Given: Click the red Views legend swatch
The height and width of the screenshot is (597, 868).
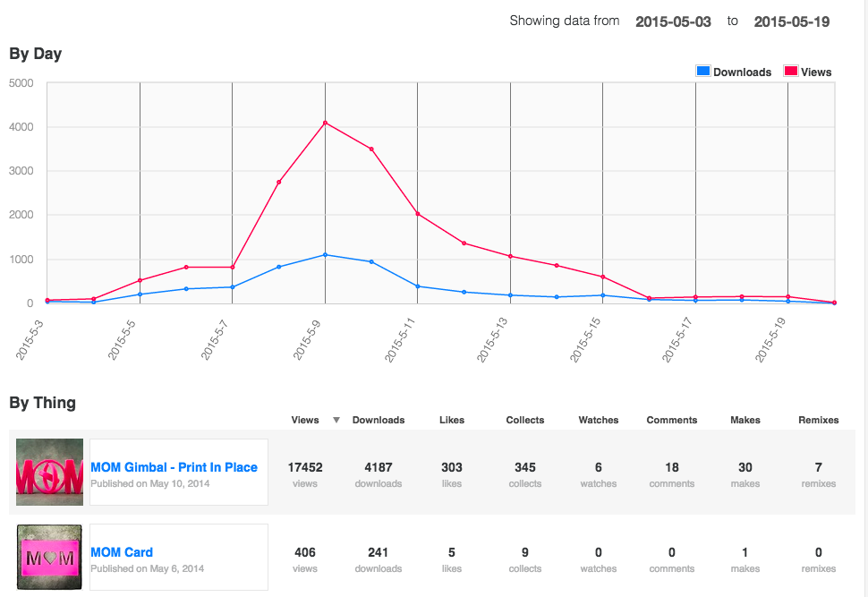Looking at the screenshot, I should (x=791, y=72).
